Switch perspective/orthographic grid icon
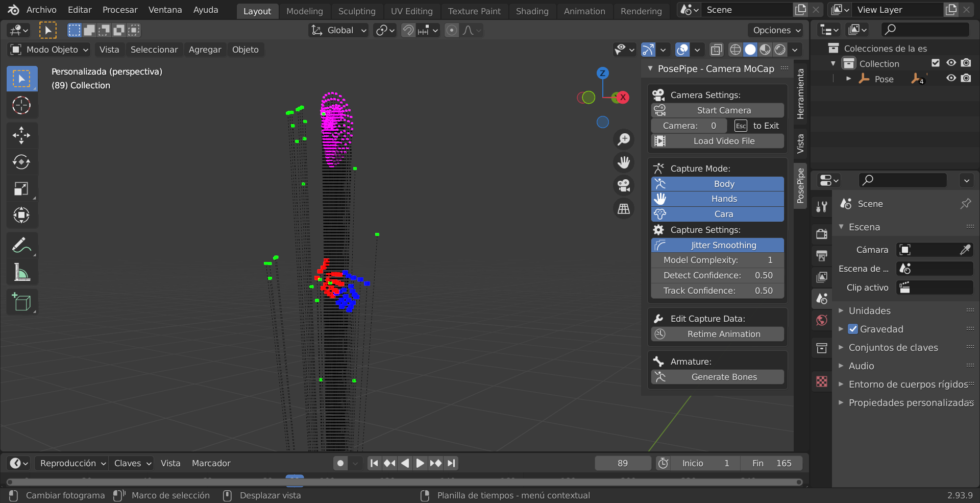 [624, 208]
